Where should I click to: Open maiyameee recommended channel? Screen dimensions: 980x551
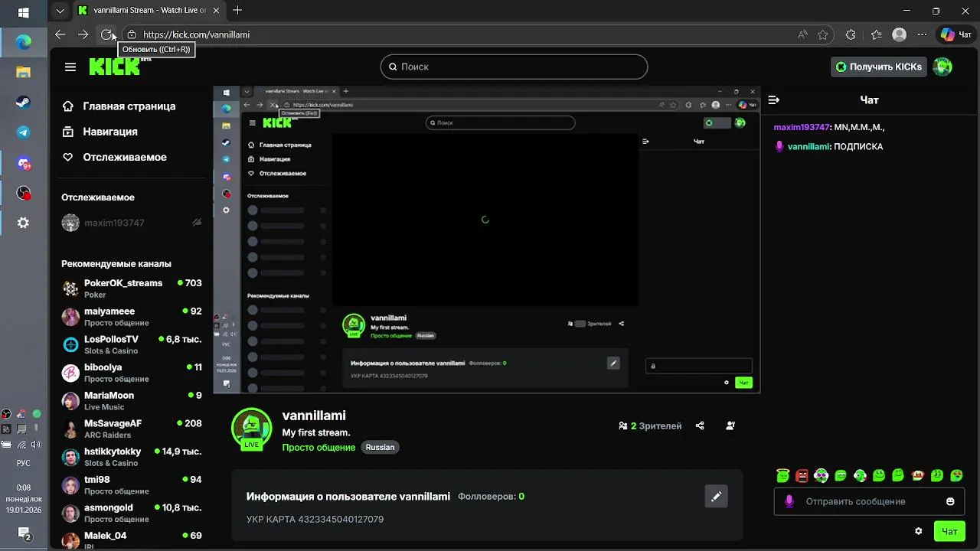[x=132, y=316]
